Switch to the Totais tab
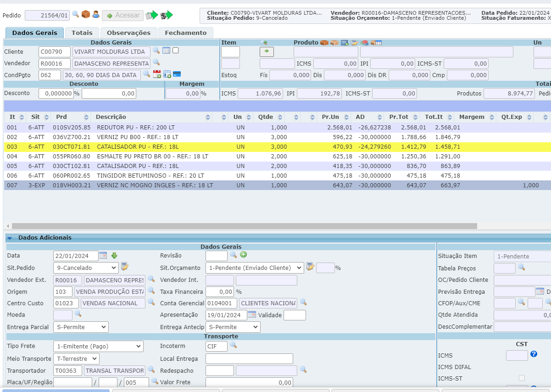Viewport: 551px width, 392px height. 82,33
